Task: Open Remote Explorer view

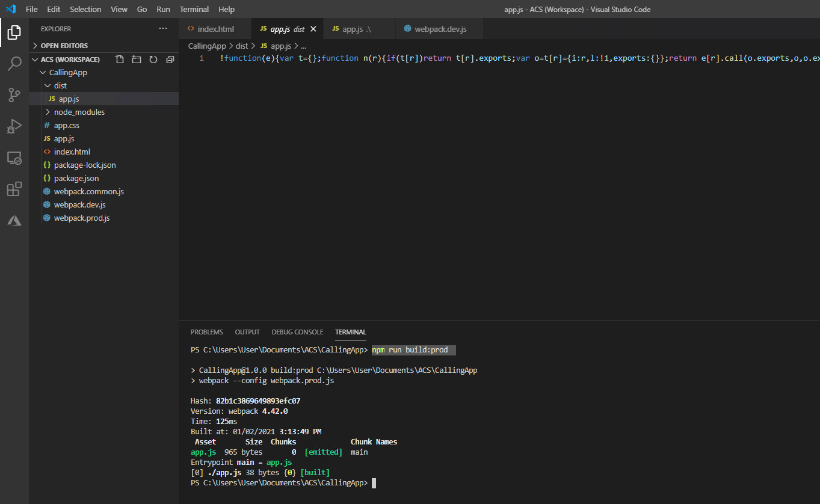Action: pos(14,158)
